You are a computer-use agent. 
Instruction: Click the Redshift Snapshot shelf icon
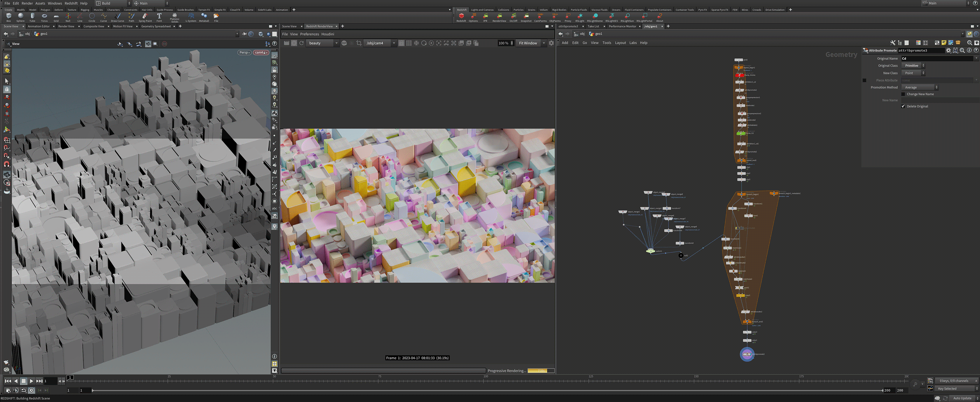tap(526, 17)
